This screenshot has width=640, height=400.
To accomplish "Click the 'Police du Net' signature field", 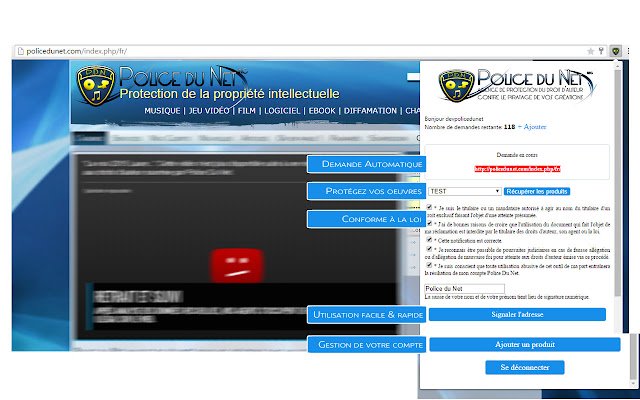I will [x=464, y=289].
